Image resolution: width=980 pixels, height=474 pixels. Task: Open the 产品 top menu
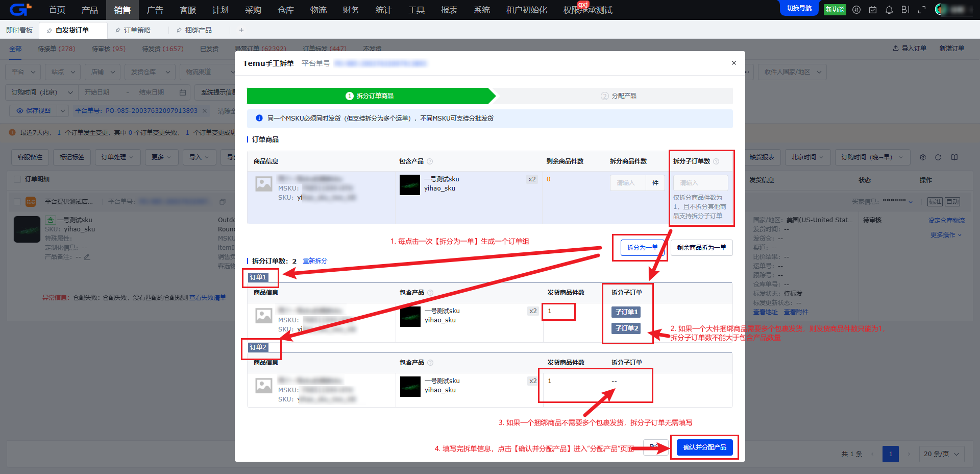point(90,10)
